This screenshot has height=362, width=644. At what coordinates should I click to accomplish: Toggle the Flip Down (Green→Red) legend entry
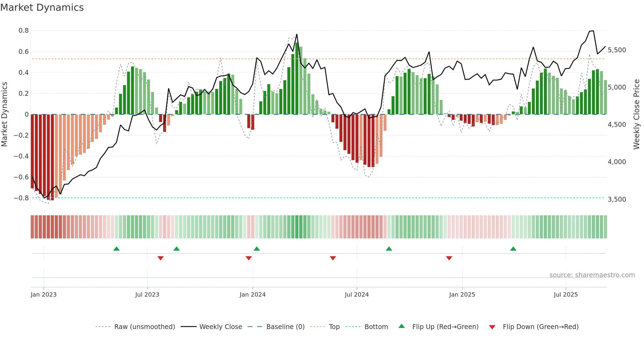coord(534,327)
